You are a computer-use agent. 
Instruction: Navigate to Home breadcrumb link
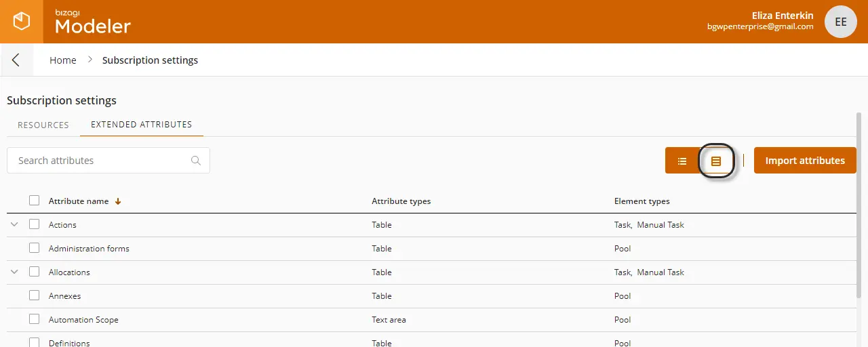[63, 60]
